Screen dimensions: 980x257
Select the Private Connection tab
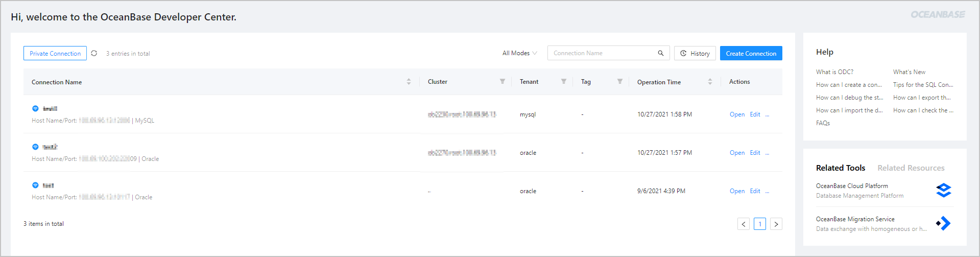55,53
